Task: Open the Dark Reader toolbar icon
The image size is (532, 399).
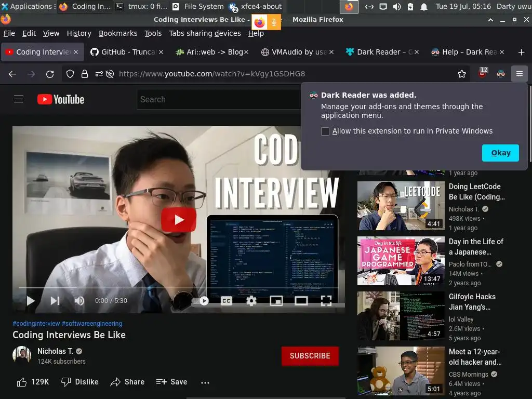Action: (x=501, y=74)
